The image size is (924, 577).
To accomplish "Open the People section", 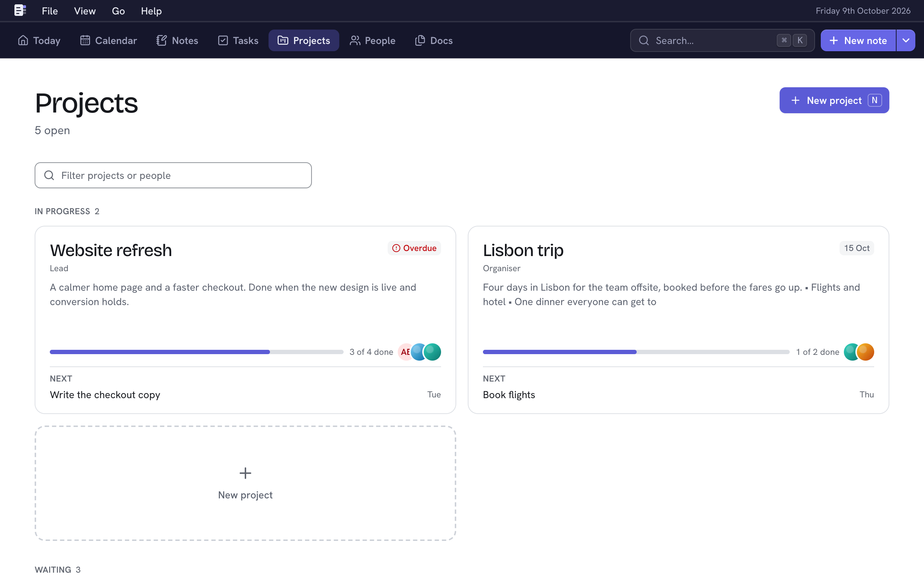I will 372,40.
